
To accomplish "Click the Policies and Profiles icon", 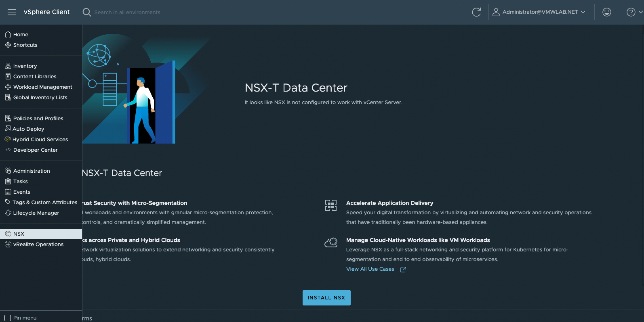I will [x=8, y=118].
